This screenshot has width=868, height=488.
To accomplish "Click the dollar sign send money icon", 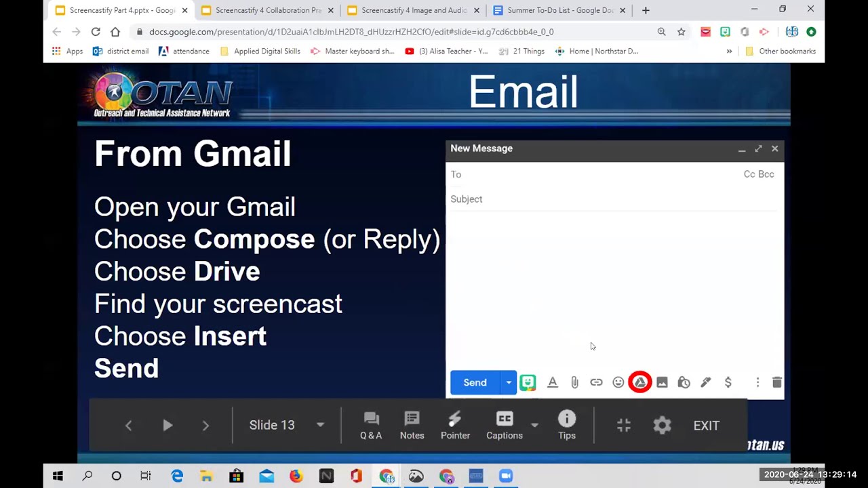I will coord(728,382).
